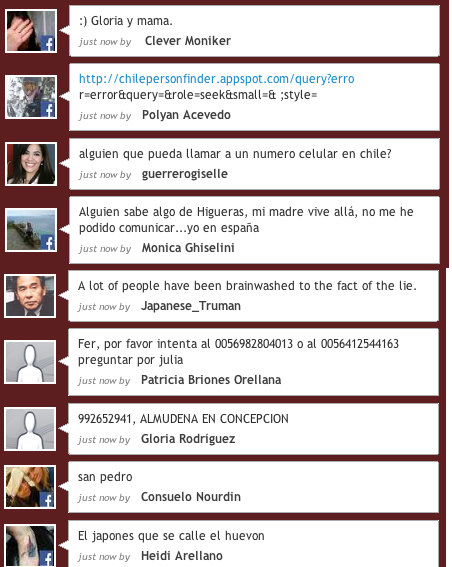Click Facebook badge on Heidi Arellano's avatar
This screenshot has width=452, height=567.
tap(47, 559)
